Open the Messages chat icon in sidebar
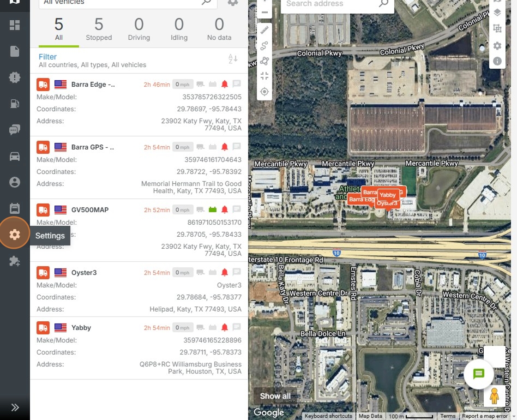517x420 pixels. (x=14, y=130)
